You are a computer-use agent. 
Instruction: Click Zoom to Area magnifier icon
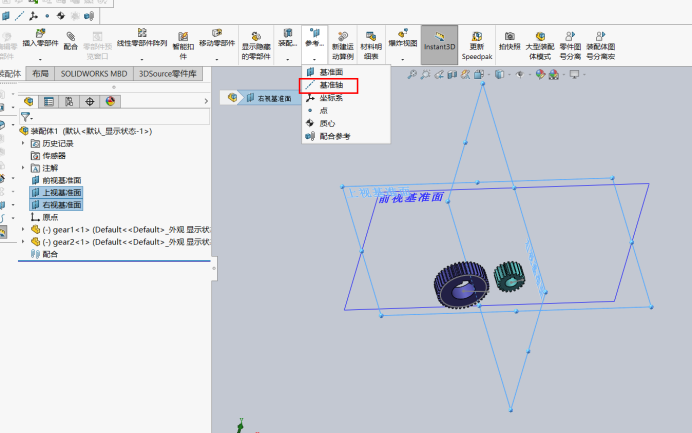tap(425, 75)
